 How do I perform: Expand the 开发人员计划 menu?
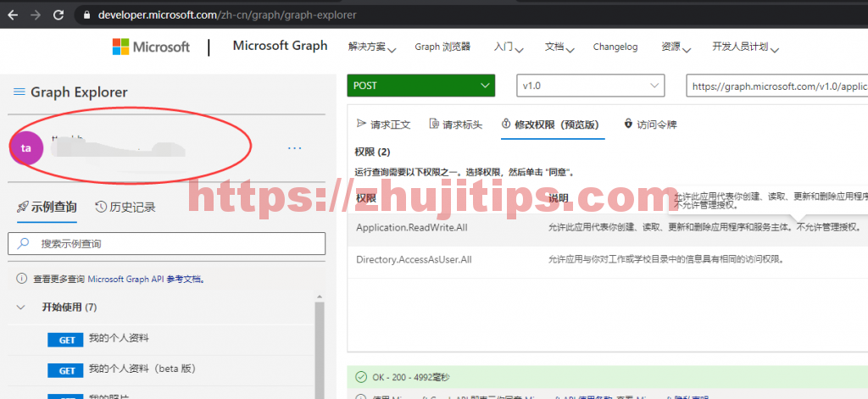[745, 47]
